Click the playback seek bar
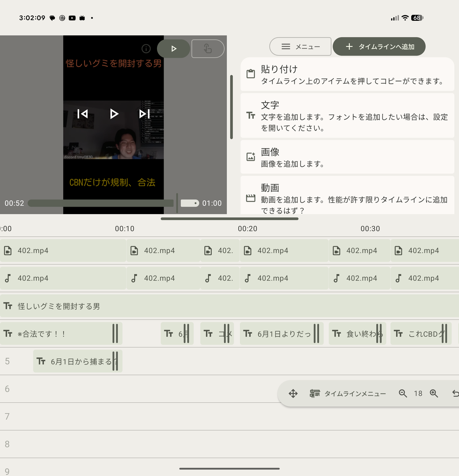The width and height of the screenshot is (459, 476). tap(101, 203)
